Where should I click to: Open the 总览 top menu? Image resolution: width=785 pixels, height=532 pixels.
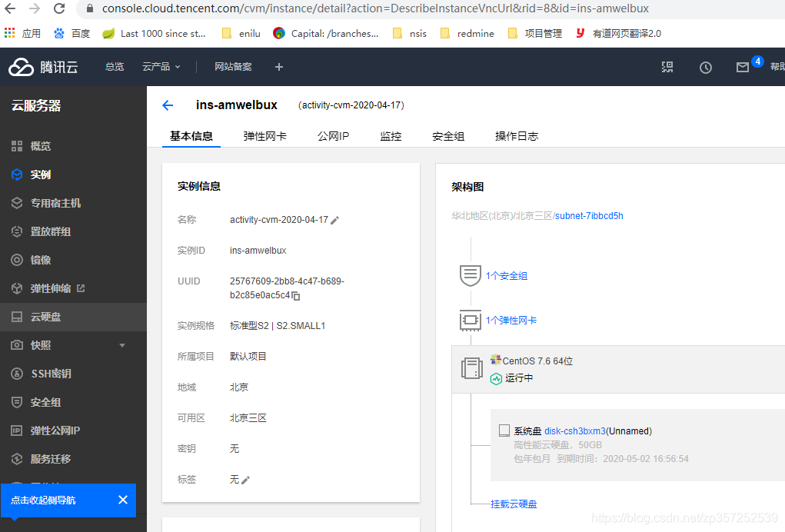[x=115, y=67]
